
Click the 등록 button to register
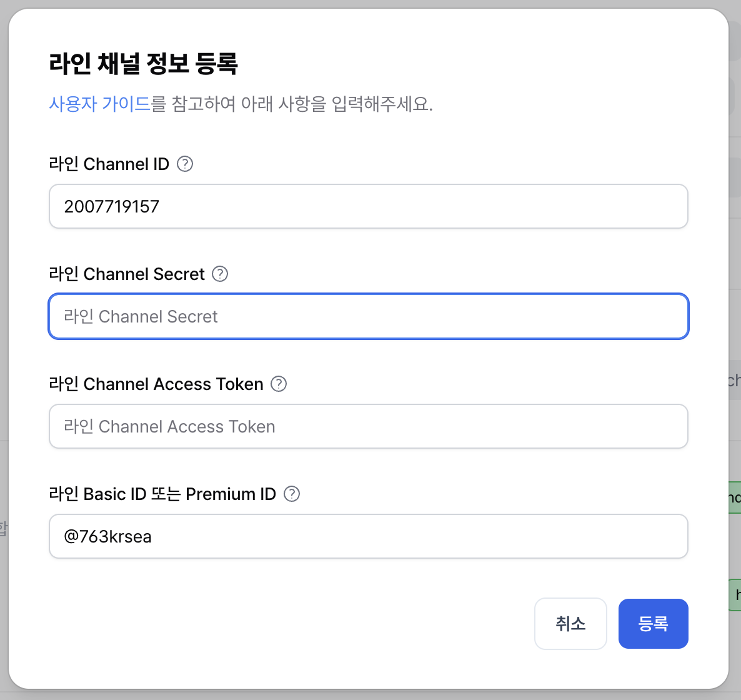coord(653,623)
